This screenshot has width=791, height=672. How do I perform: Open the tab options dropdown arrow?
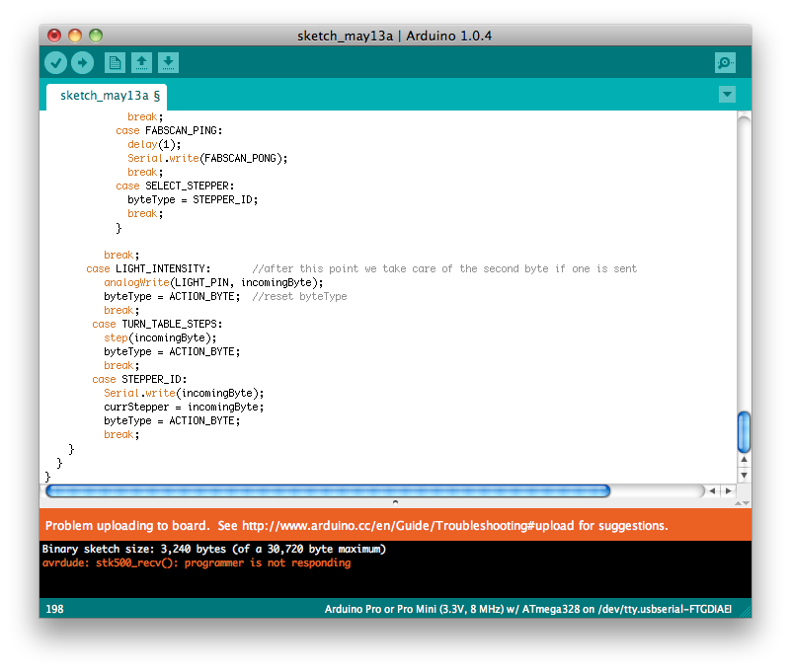coord(727,94)
